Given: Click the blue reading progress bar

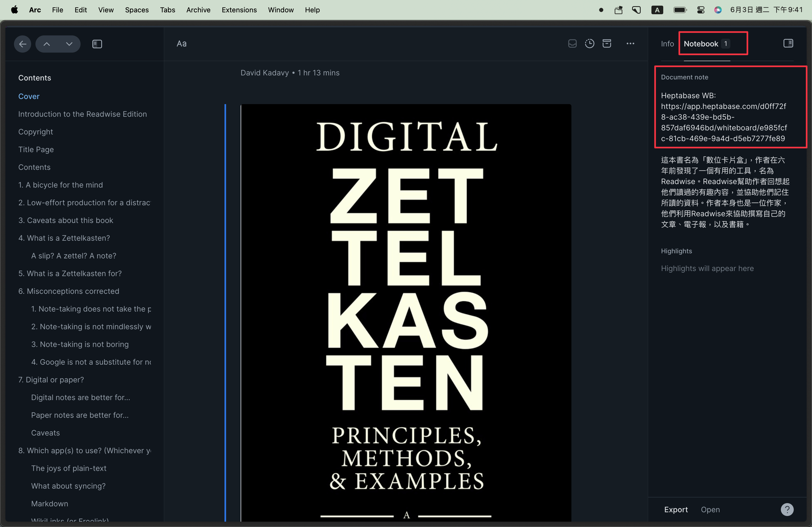Looking at the screenshot, I should pyautogui.click(x=225, y=307).
